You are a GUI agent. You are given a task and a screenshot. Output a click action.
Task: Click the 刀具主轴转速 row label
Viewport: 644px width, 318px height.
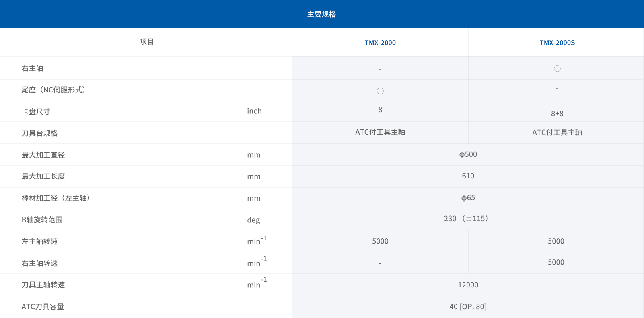click(x=43, y=285)
